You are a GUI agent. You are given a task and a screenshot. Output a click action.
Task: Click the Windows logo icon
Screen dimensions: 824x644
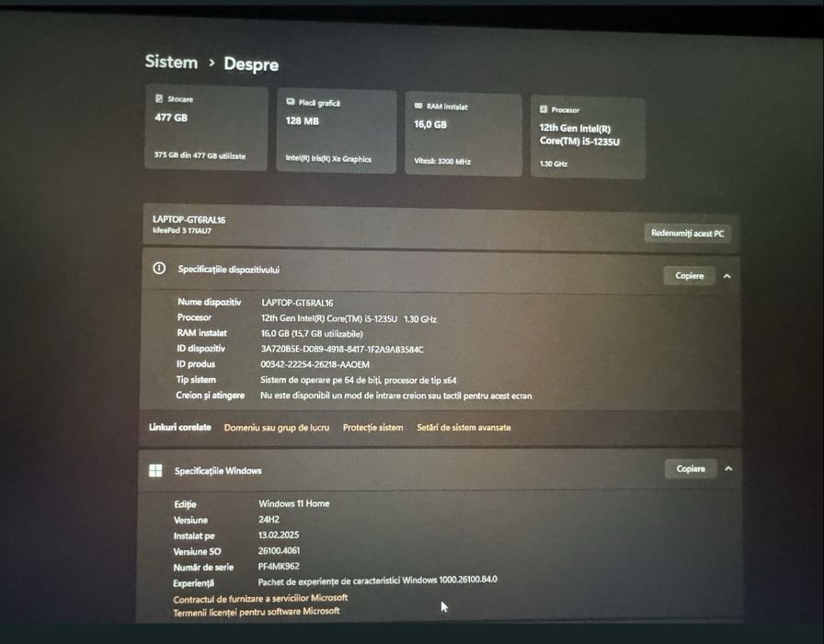tap(155, 470)
